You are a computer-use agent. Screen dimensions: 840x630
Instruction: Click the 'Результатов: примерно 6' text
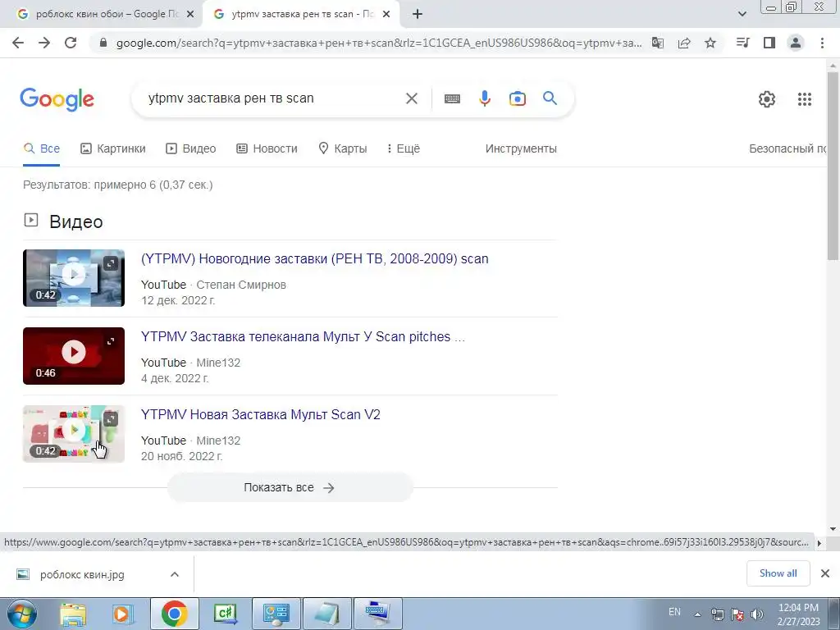(x=118, y=185)
